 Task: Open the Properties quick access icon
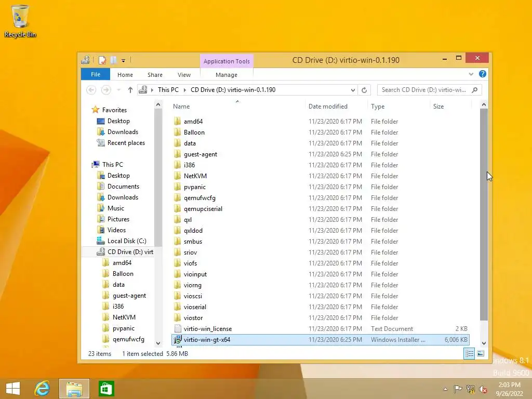[x=102, y=60]
